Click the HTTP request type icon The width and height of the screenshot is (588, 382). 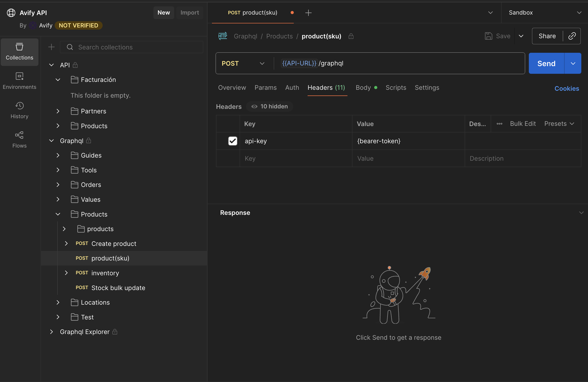tap(223, 36)
